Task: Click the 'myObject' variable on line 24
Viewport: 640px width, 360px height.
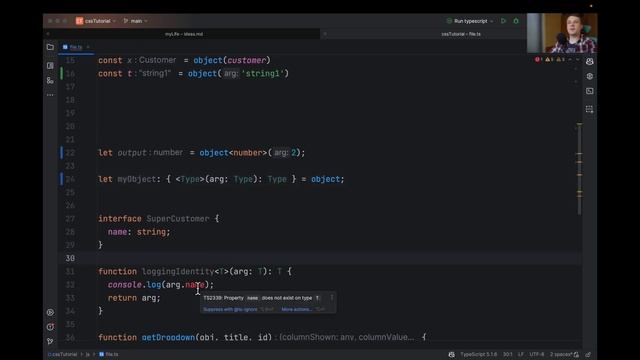Action: (x=137, y=179)
